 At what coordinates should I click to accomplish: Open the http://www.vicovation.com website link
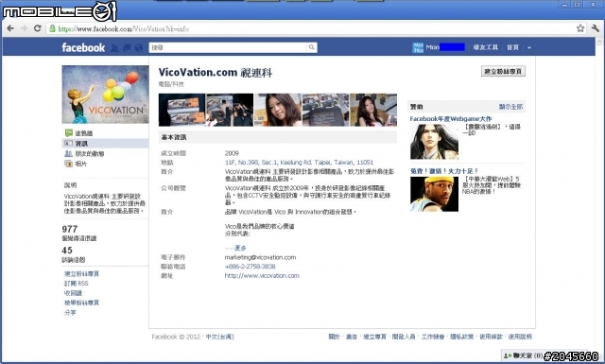click(x=262, y=276)
